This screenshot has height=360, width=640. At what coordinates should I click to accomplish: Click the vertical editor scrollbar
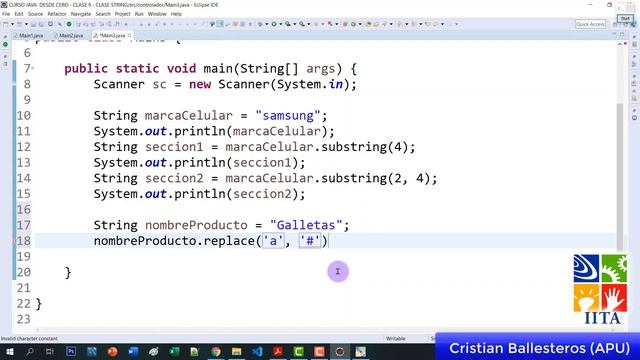pos(620,176)
